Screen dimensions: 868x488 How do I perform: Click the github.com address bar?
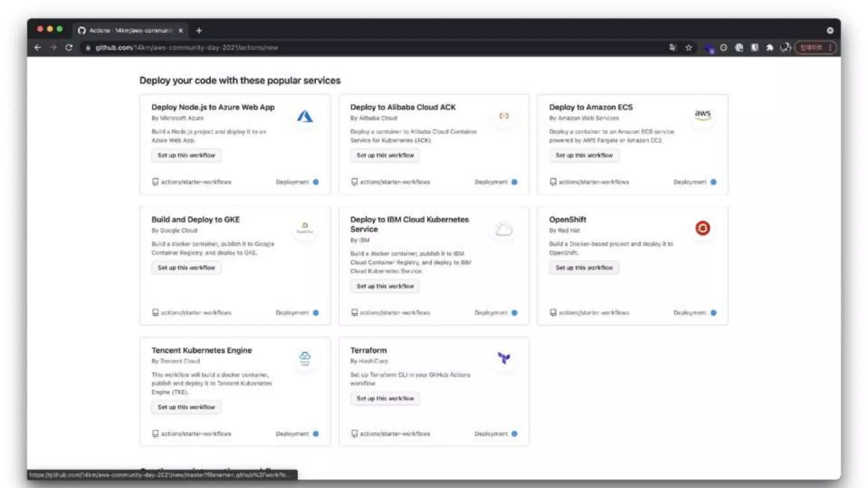pyautogui.click(x=186, y=47)
